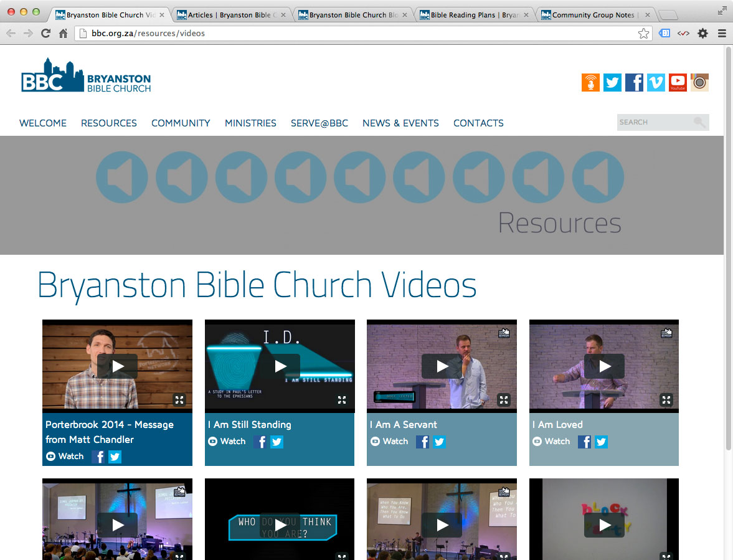Click the blue extension icon beside the star

pos(664,33)
